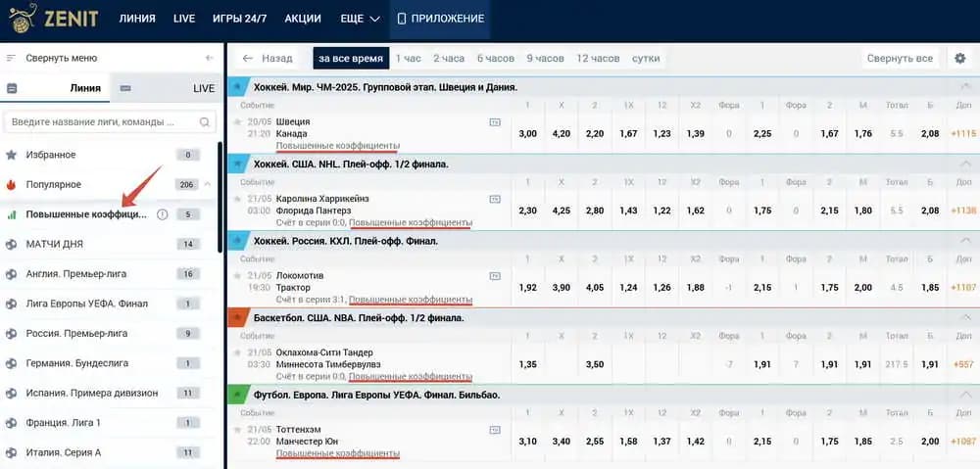Screen dimensions: 980x469
Task: Collapse the КХЛ final section chevron
Action: coord(964,241)
